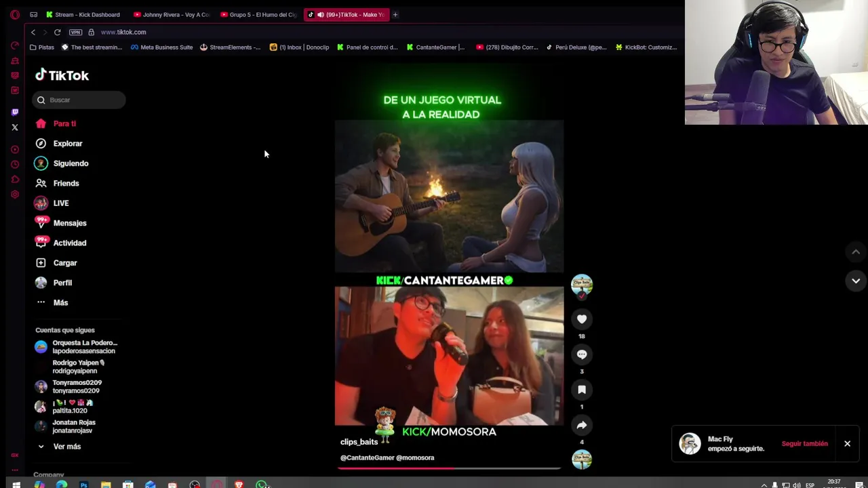Expand Ver más followed accounts
Viewport: 868px width, 488px height.
coord(59,447)
